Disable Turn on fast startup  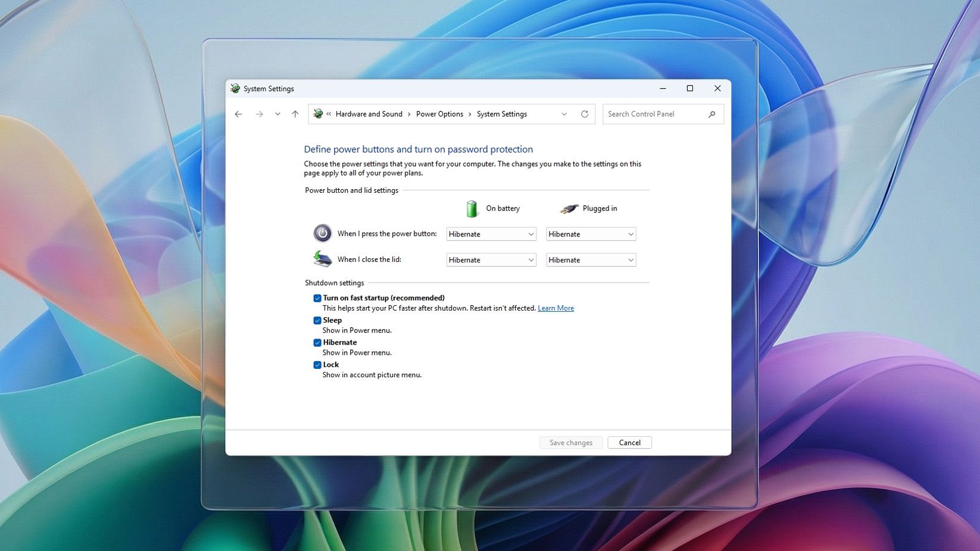pos(317,298)
